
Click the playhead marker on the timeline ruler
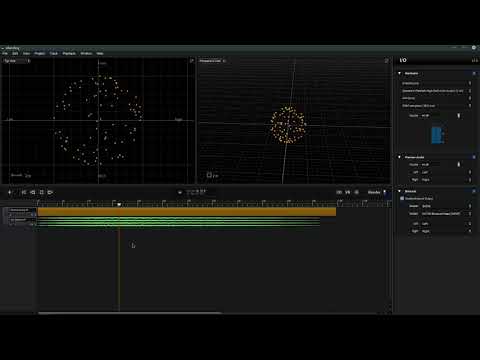[119, 204]
